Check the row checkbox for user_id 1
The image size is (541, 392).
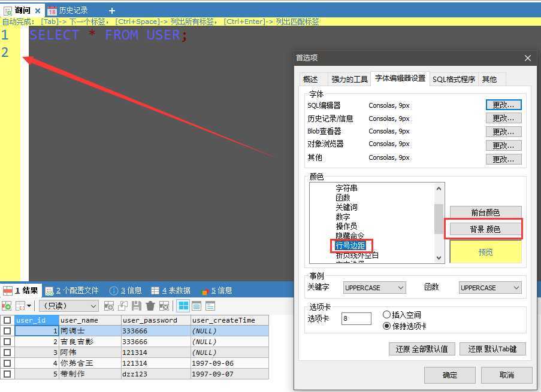pos(7,331)
